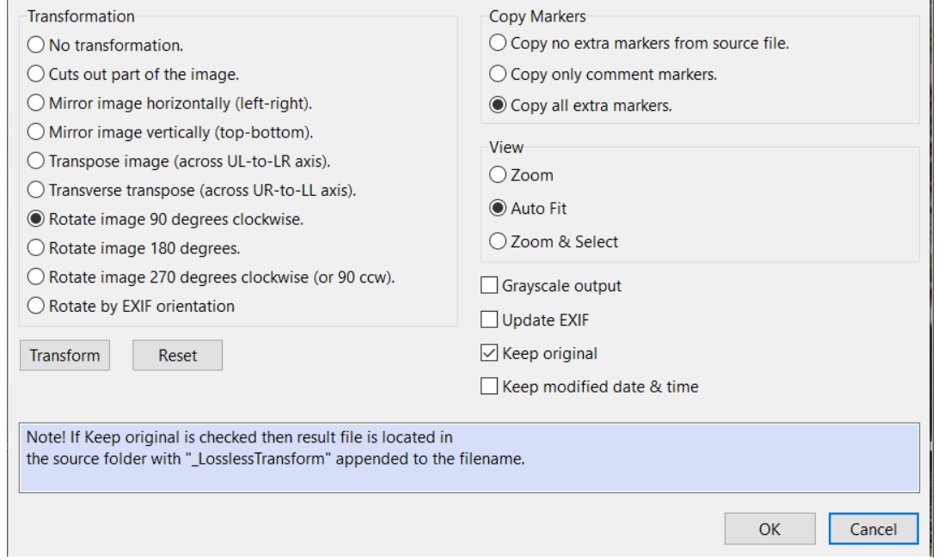Screen dimensions: 937x560
Task: Enable Grayscale output checkbox
Action: click(489, 286)
